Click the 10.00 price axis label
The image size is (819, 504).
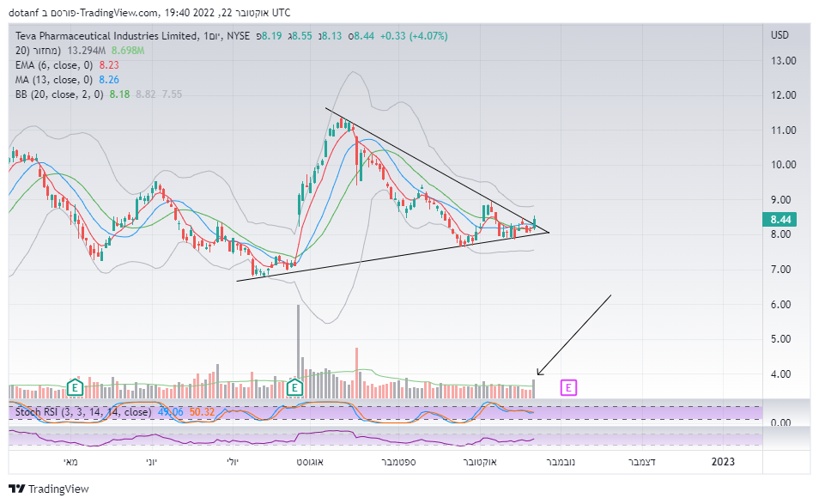(x=784, y=165)
